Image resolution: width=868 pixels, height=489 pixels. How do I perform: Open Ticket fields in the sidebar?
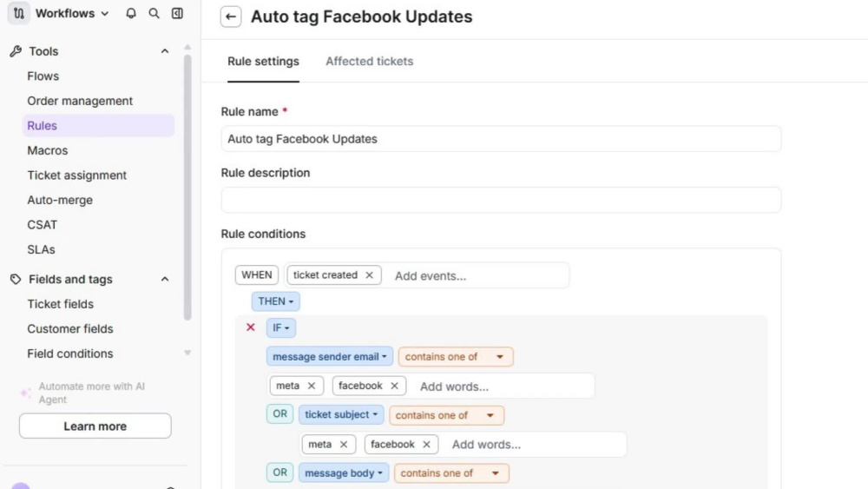pyautogui.click(x=61, y=304)
